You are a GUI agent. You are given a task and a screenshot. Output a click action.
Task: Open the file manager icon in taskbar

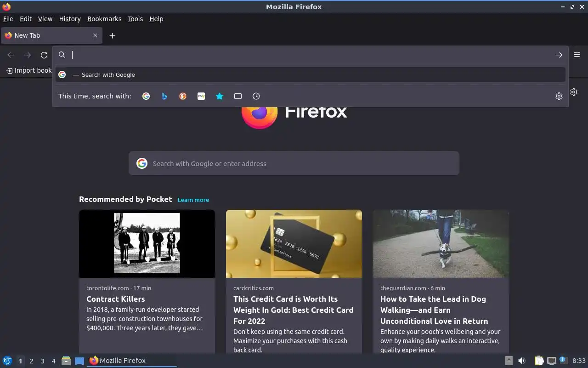66,361
